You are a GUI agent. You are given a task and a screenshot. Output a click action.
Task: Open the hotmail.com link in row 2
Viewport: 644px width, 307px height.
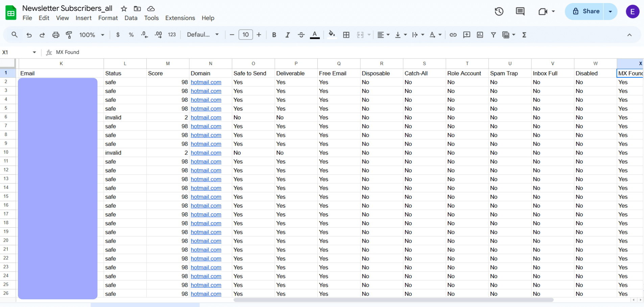pyautogui.click(x=206, y=82)
